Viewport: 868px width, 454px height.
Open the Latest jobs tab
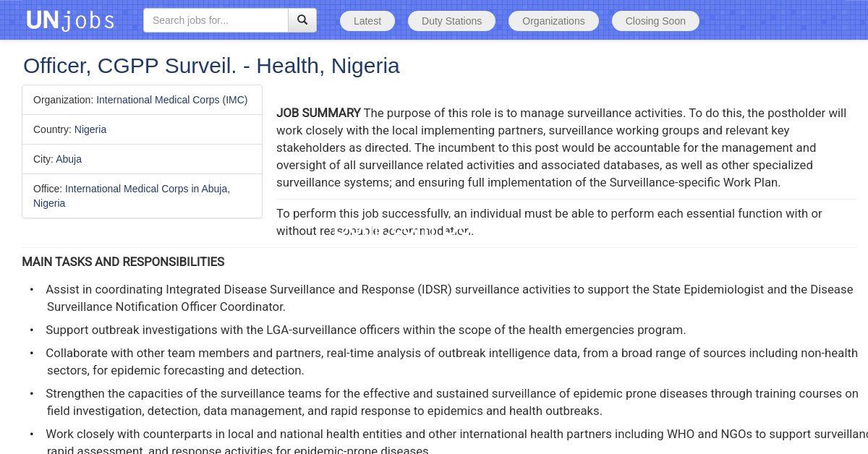click(x=367, y=21)
